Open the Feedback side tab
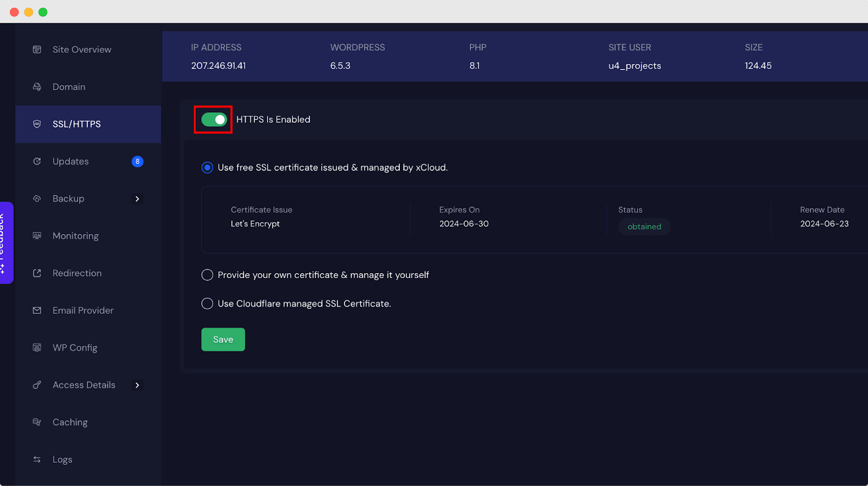This screenshot has width=868, height=486. coord(5,243)
